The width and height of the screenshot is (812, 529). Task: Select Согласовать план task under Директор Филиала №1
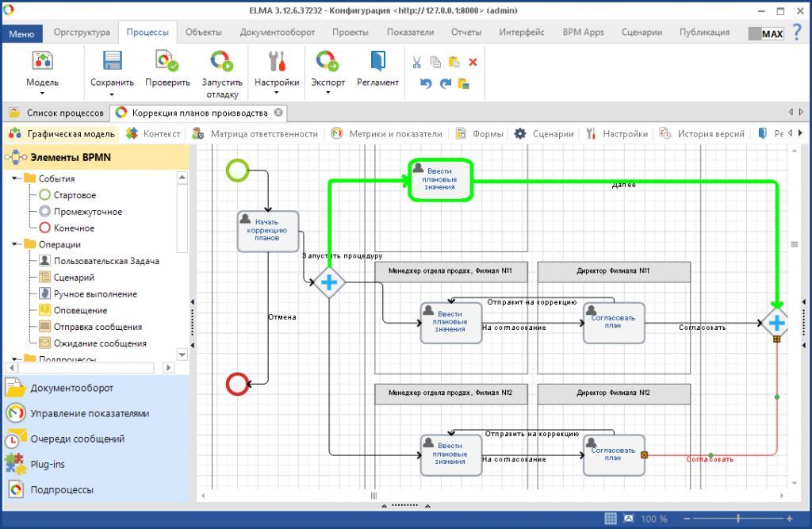[x=614, y=323]
